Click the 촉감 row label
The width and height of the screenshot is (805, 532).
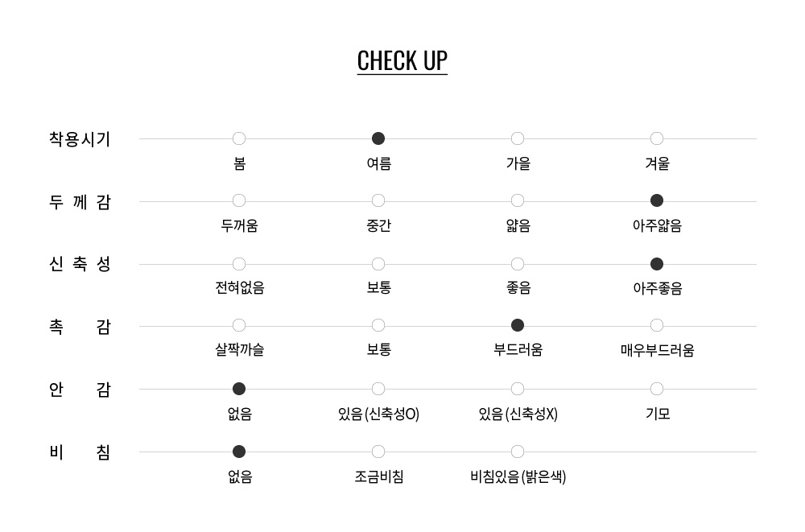80,327
